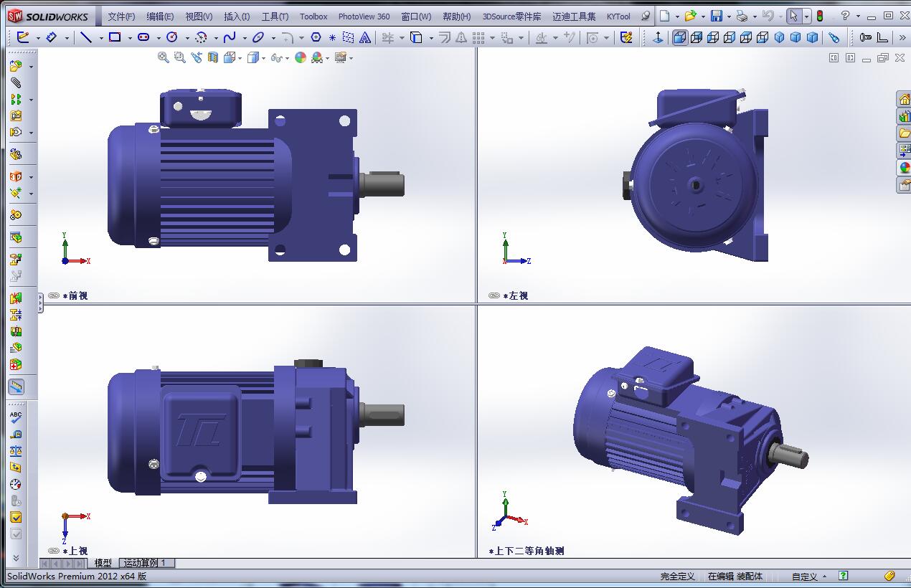Image resolution: width=911 pixels, height=588 pixels.
Task: Toggle view link icon beside *左视
Action: (x=494, y=295)
